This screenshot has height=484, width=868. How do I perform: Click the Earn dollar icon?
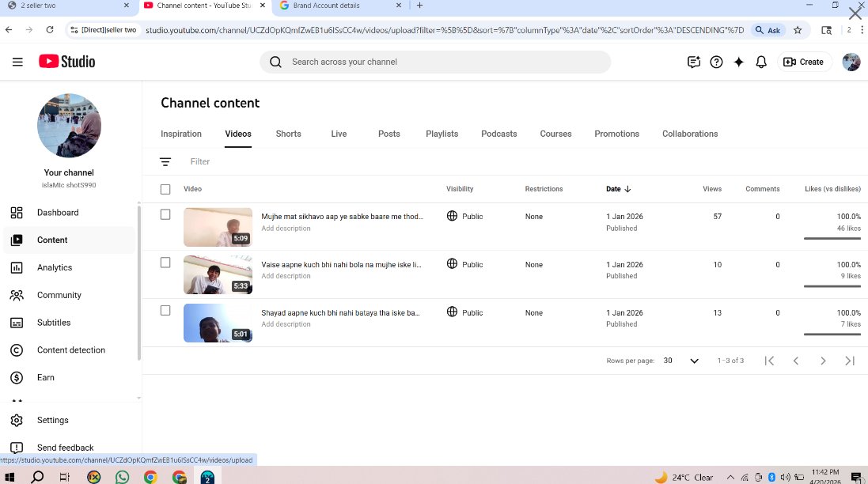(x=17, y=378)
